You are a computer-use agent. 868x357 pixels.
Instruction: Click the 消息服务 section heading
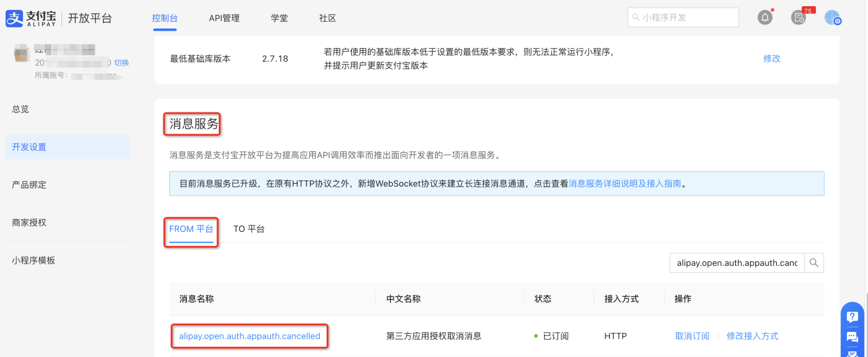(x=194, y=124)
